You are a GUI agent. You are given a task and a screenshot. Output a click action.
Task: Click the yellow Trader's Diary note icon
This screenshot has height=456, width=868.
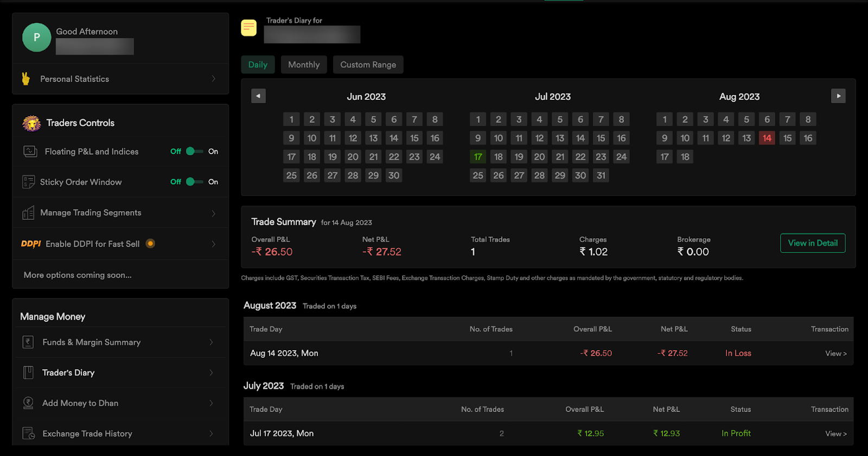point(249,28)
